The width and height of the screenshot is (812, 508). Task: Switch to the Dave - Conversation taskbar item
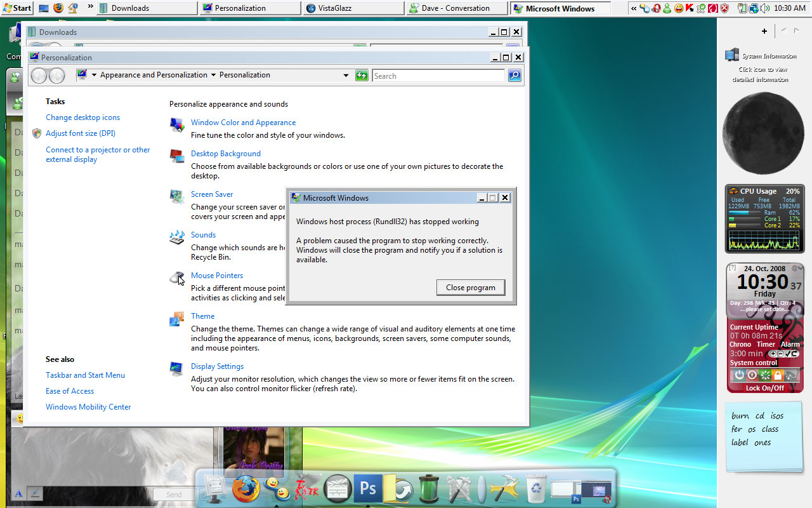456,8
